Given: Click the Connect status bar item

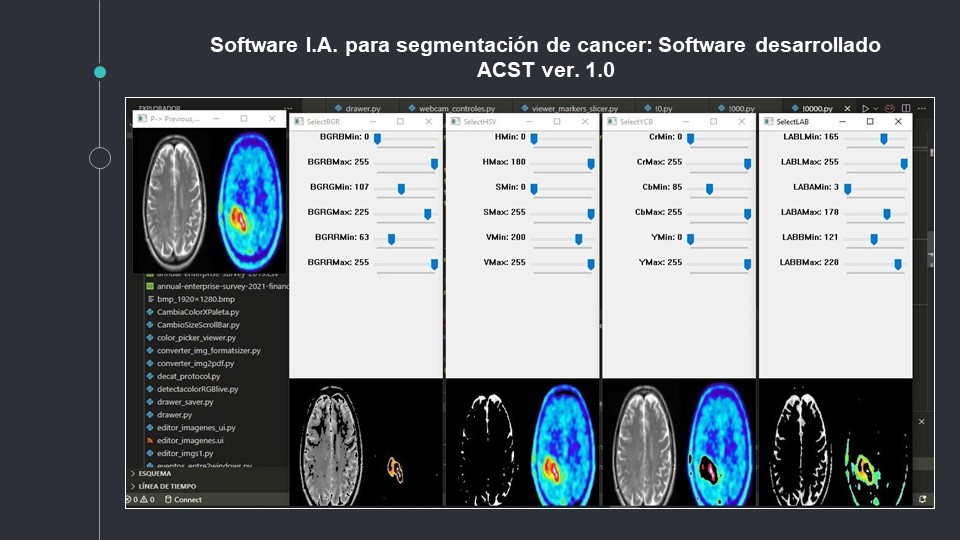Looking at the screenshot, I should [187, 499].
